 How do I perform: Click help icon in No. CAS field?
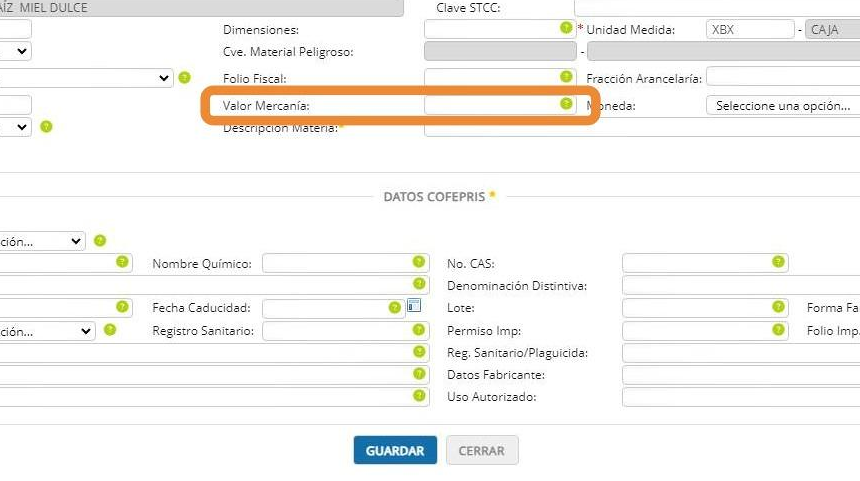[x=778, y=262]
